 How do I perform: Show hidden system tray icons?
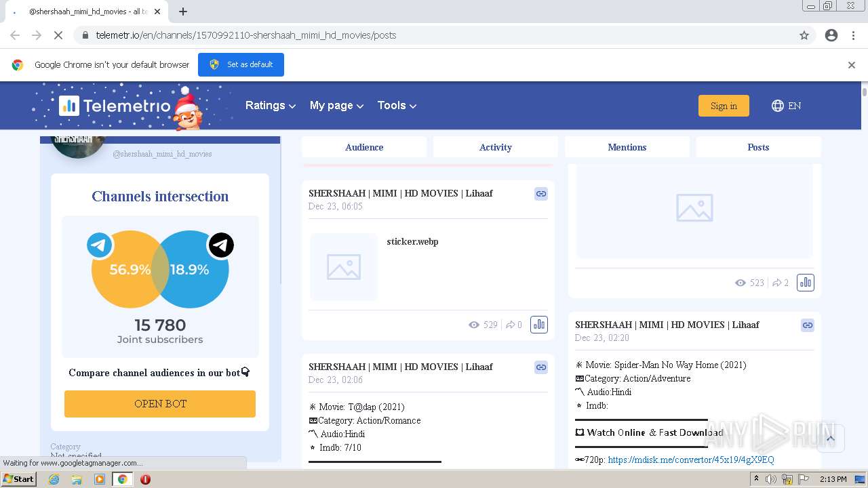pyautogui.click(x=756, y=479)
